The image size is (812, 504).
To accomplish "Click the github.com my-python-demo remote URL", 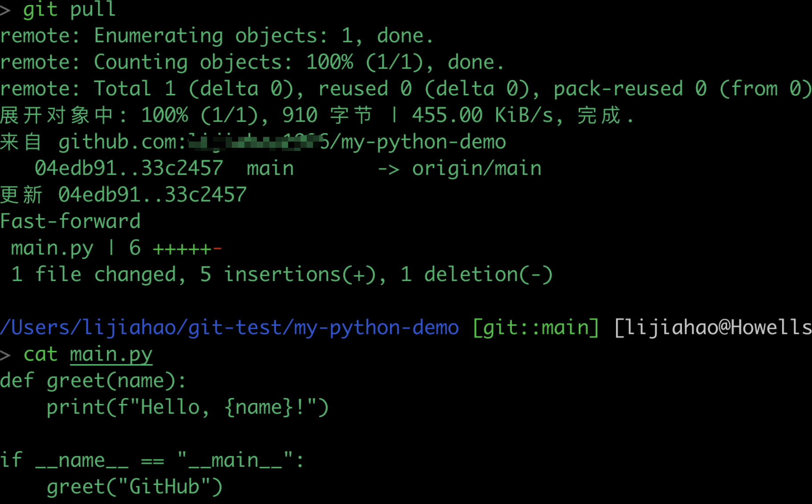I will (282, 142).
